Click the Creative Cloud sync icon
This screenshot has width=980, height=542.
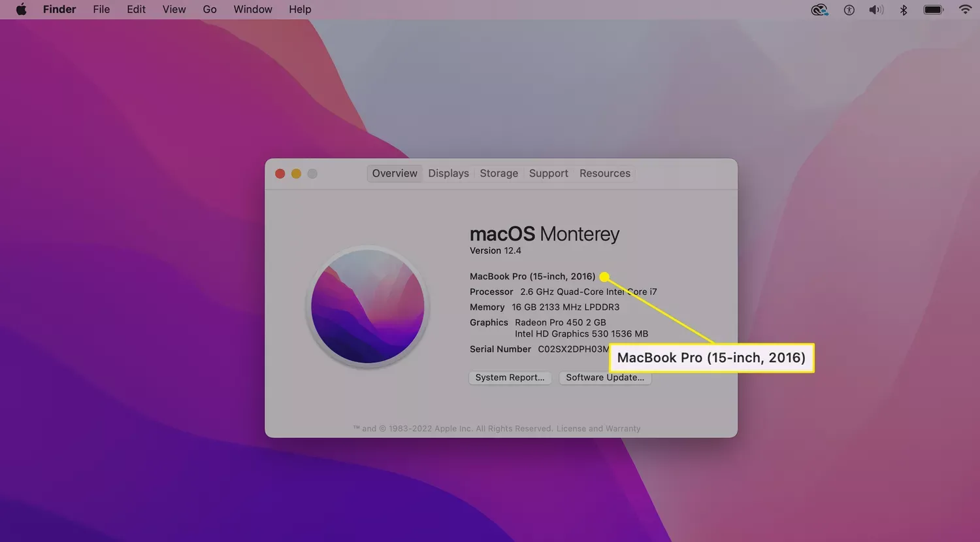pyautogui.click(x=819, y=9)
